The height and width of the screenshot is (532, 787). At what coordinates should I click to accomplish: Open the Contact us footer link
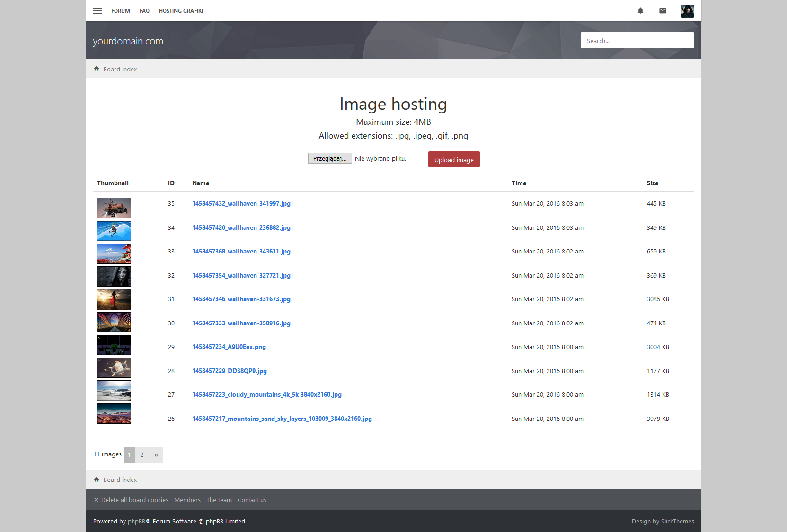coord(252,500)
